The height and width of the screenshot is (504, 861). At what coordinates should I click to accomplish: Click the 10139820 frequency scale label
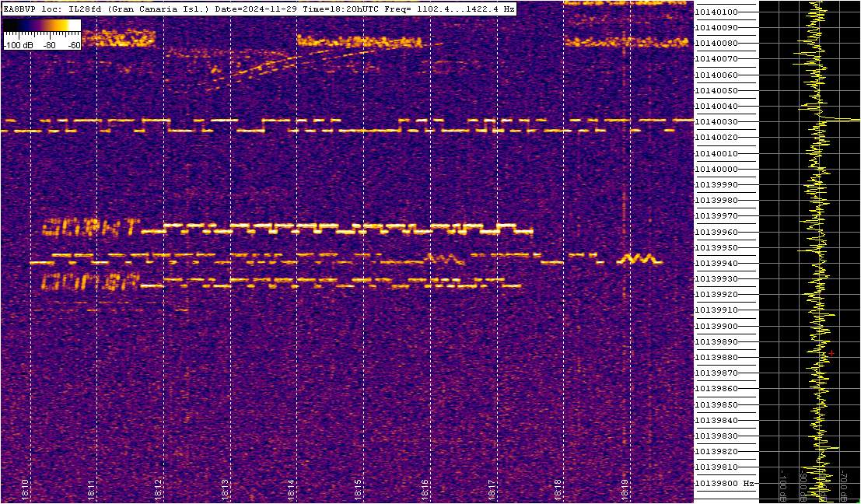point(716,451)
